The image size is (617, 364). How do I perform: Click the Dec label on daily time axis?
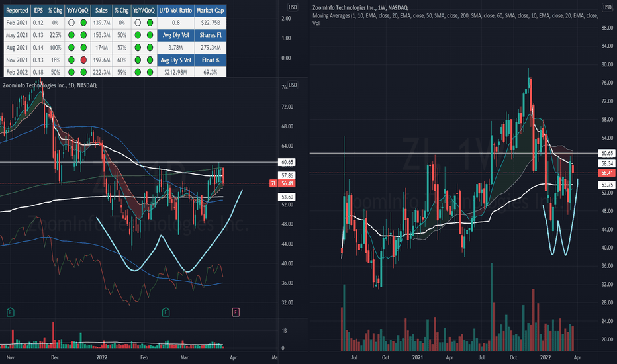55,357
